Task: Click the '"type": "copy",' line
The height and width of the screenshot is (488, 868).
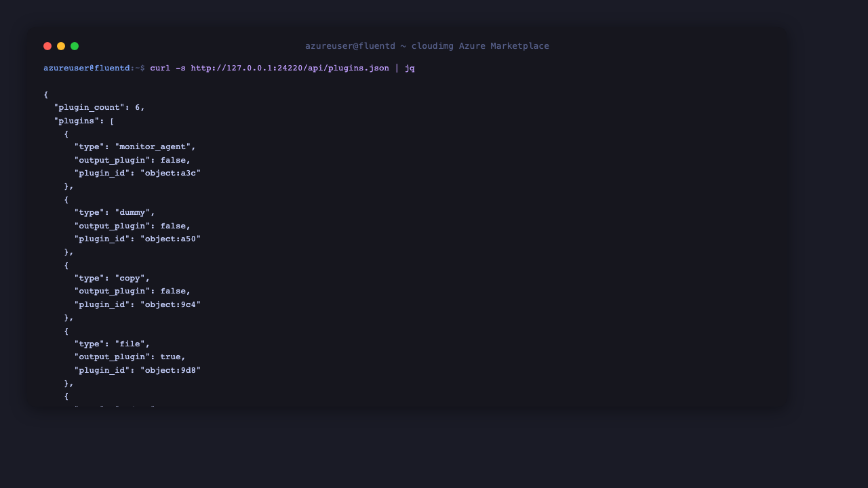Action: pos(112,278)
